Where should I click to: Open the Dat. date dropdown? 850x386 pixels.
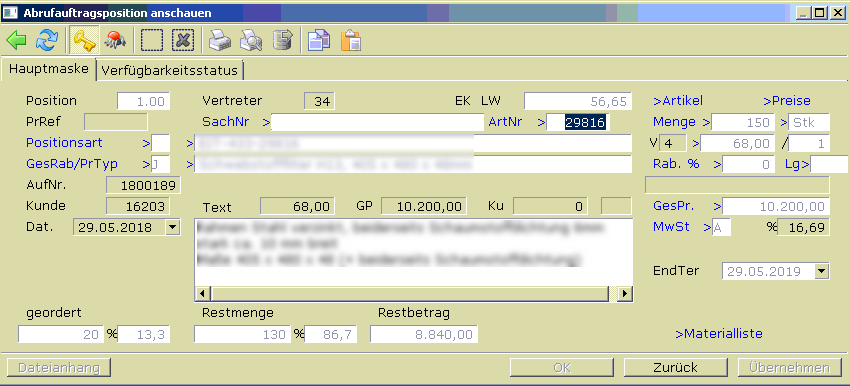tap(172, 227)
